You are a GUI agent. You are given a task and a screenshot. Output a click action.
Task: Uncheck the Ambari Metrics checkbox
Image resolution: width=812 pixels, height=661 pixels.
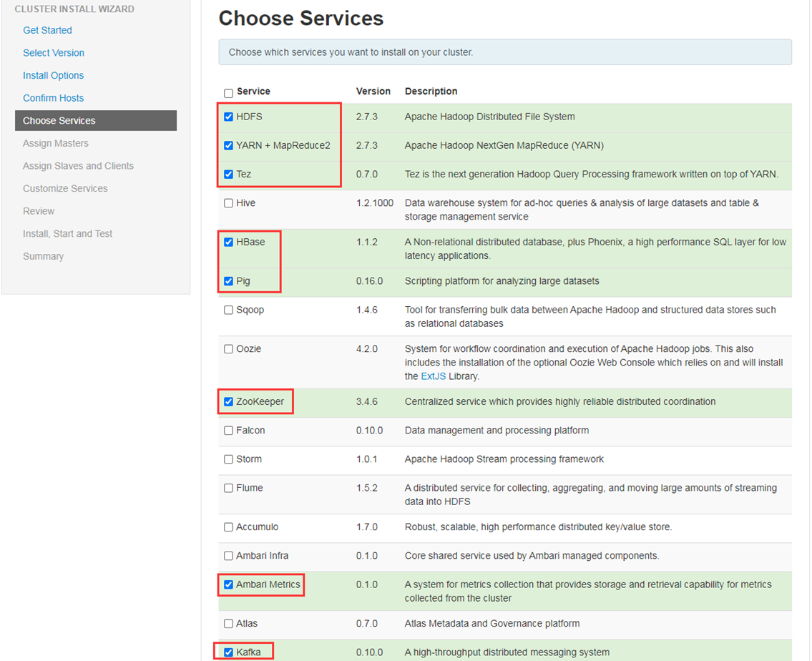coord(228,585)
